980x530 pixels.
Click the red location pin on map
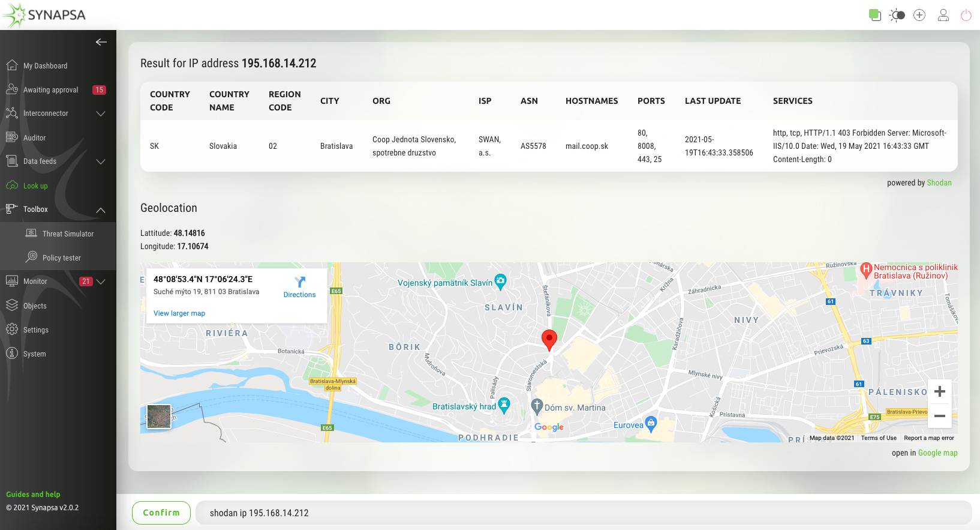pos(549,340)
